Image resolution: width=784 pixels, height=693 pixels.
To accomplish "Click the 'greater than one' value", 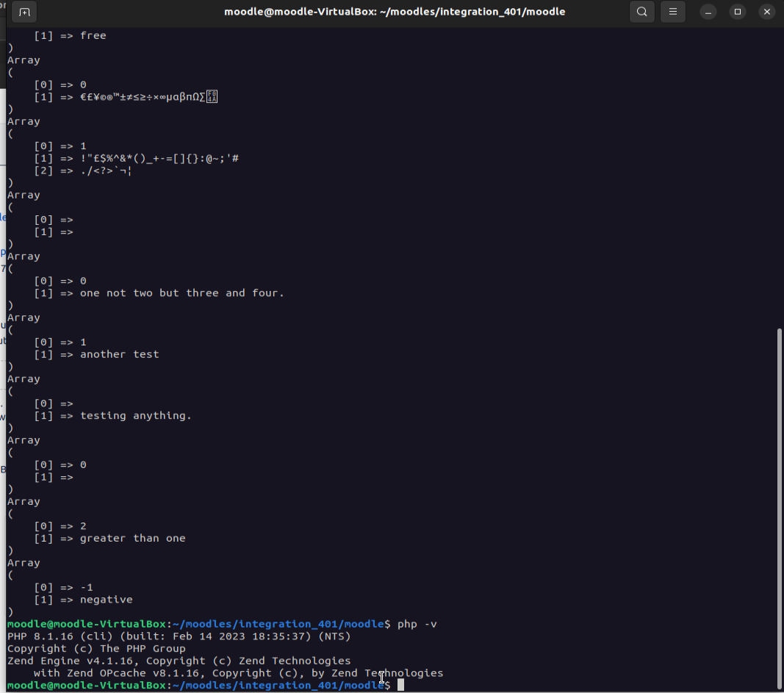I will [x=132, y=539].
